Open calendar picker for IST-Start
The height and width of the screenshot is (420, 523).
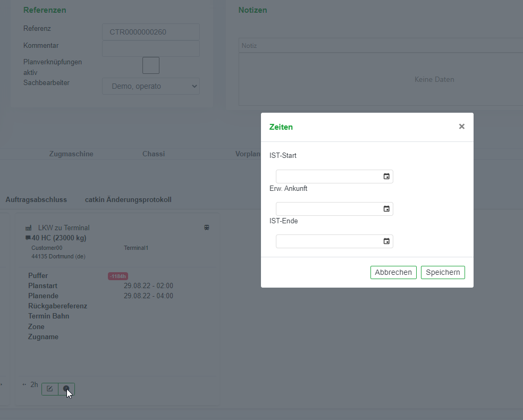click(386, 177)
